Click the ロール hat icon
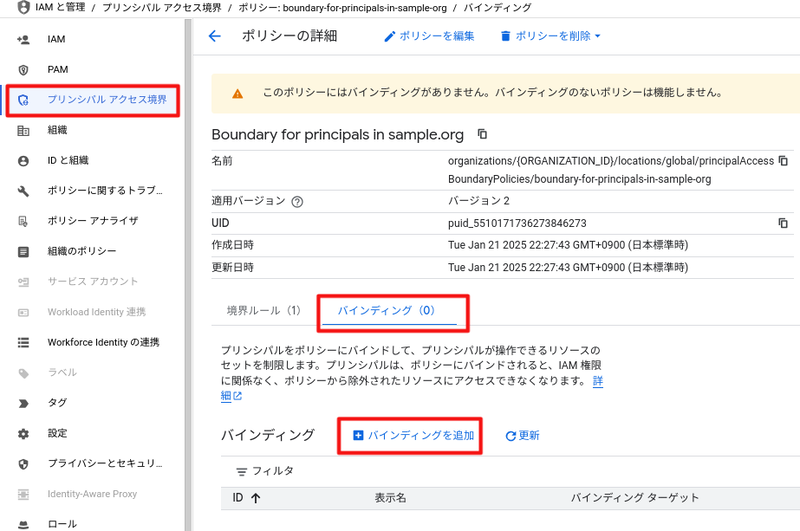The image size is (800, 531). pos(23,524)
